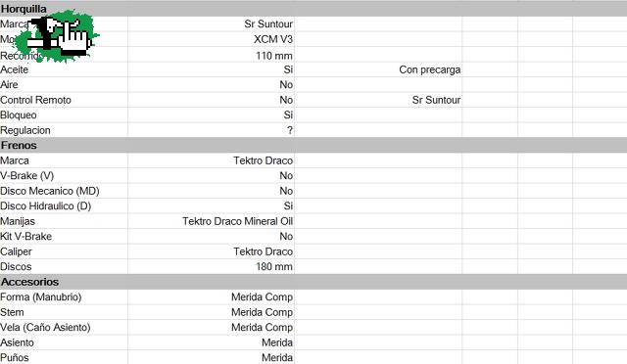The height and width of the screenshot is (364, 627).
Task: Click the green hand-cursor logo image
Action: coord(57,37)
